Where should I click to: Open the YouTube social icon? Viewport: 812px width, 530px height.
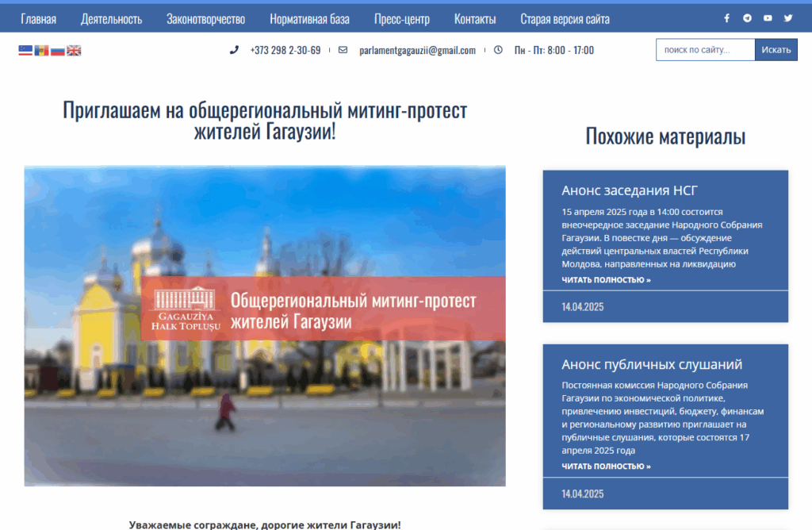tap(768, 18)
